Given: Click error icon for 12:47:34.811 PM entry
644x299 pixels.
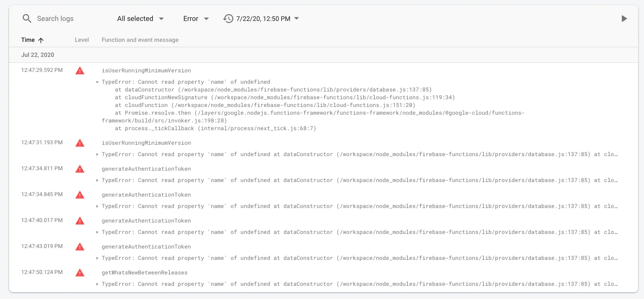Looking at the screenshot, I should 80,169.
